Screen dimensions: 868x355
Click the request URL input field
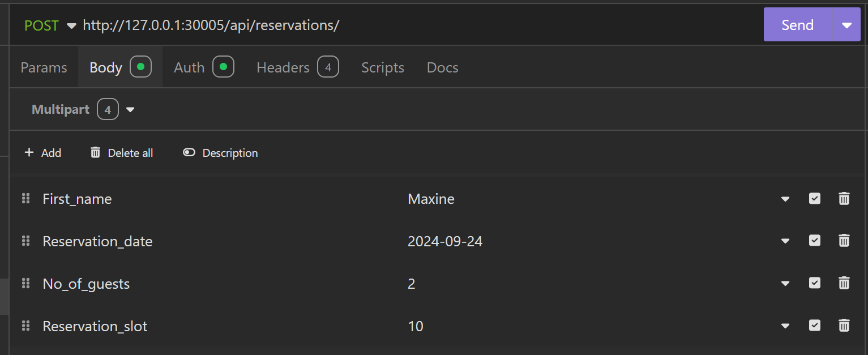pyautogui.click(x=396, y=25)
